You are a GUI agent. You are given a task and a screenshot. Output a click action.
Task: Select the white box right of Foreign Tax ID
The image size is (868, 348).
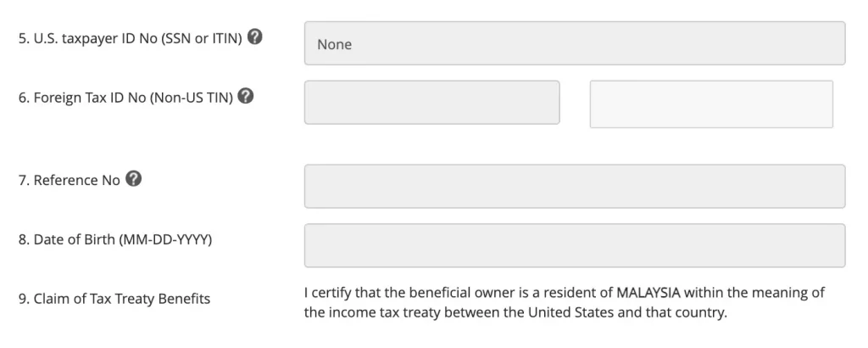click(710, 104)
